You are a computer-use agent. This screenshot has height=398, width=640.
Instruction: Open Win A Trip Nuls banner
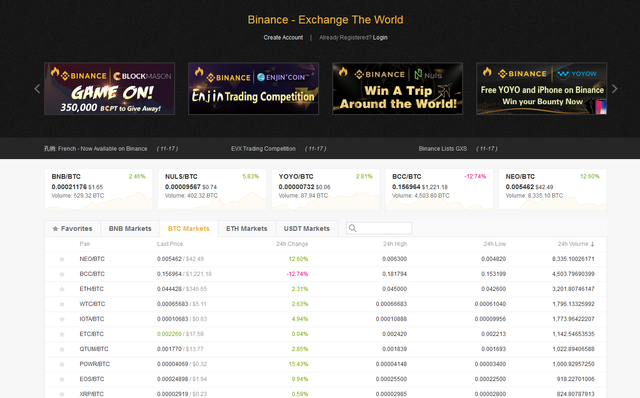[398, 89]
